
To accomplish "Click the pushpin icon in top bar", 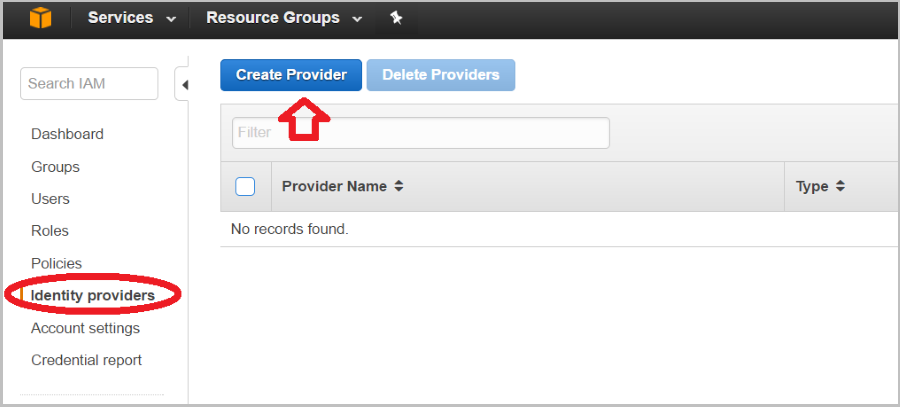I will pyautogui.click(x=396, y=18).
